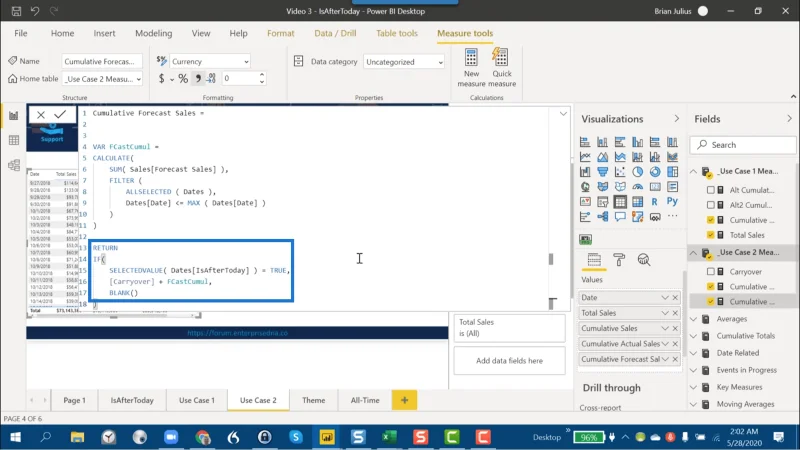
Task: Remove Date field from Values
Action: (x=675, y=297)
